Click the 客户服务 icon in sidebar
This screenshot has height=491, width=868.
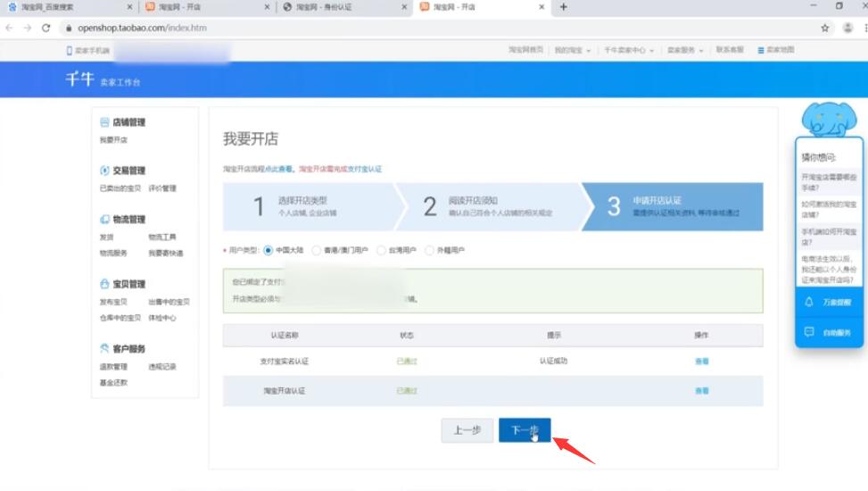point(104,348)
